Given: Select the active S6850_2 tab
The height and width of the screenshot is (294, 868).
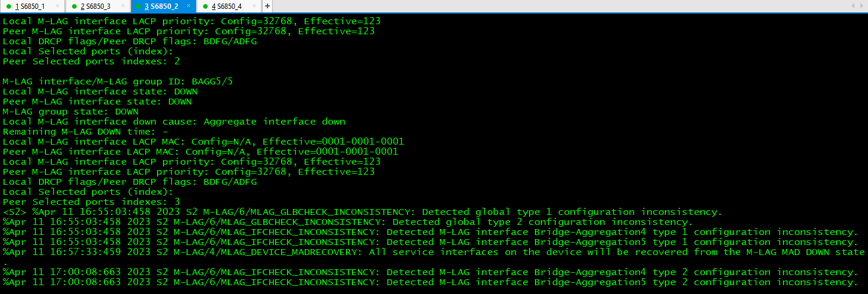Looking at the screenshot, I should coord(162,6).
